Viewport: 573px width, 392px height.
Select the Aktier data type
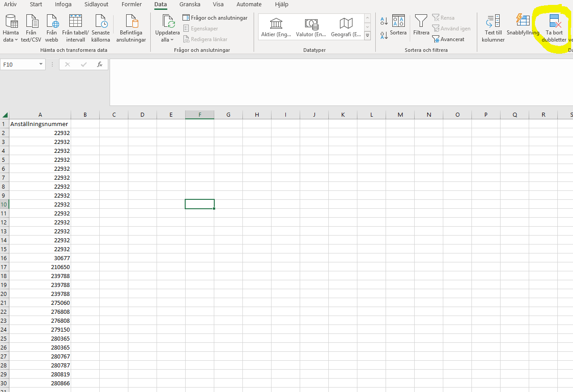[x=276, y=27]
